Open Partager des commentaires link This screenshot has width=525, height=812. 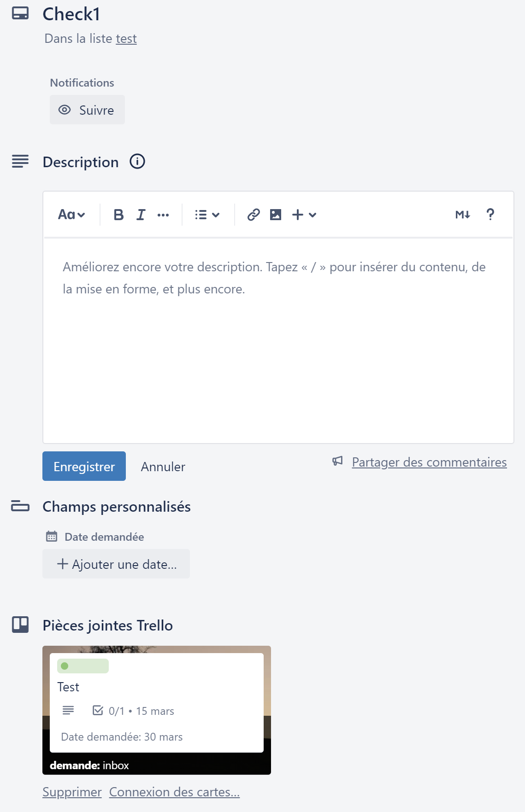[x=429, y=462]
